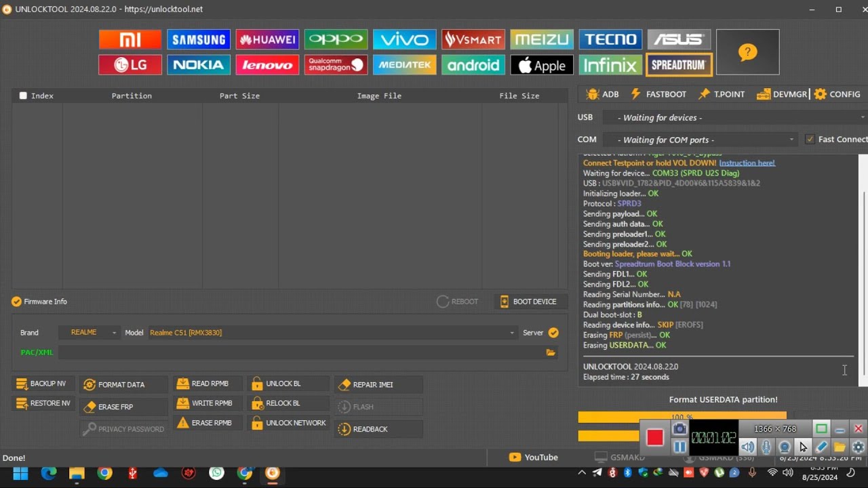Disable the Fast Connect checkbox

(x=810, y=140)
